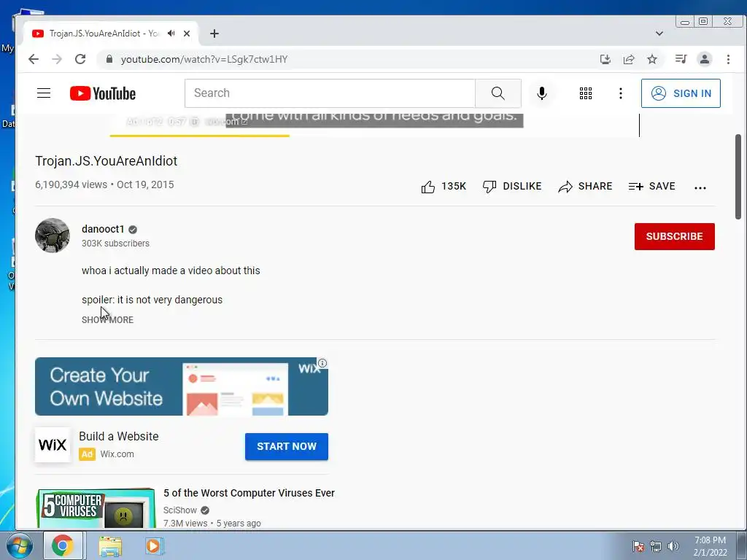Image resolution: width=747 pixels, height=560 pixels.
Task: Click the Wix ad info icon
Action: point(322,363)
